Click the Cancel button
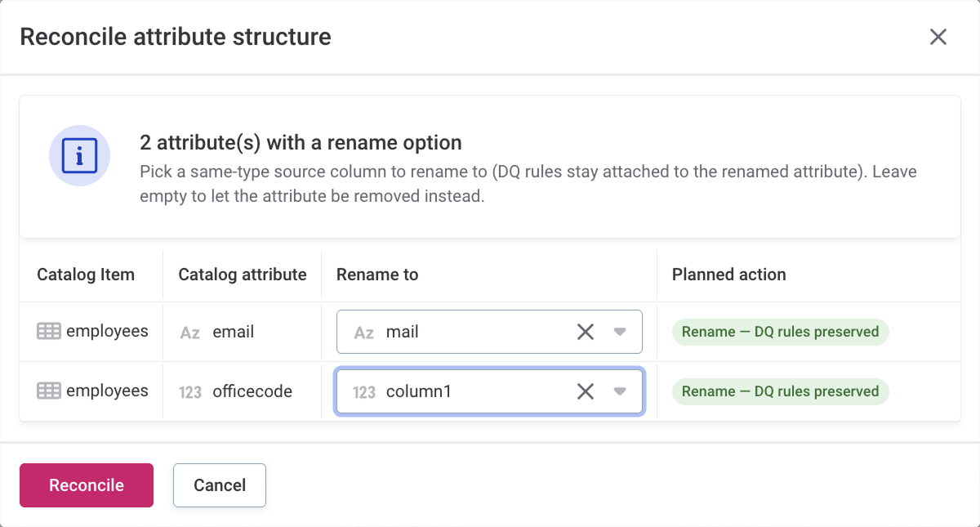Viewport: 980px width, 527px height. pyautogui.click(x=220, y=485)
